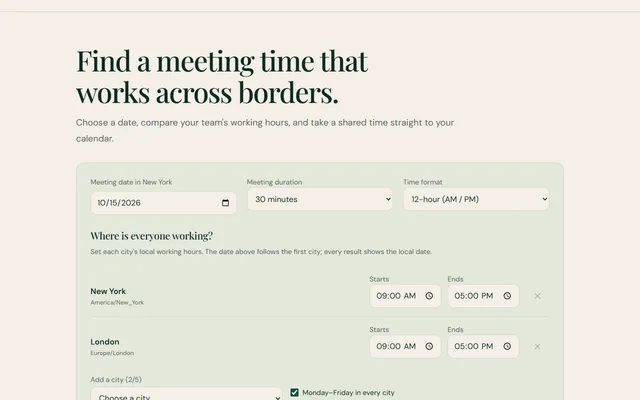
Task: Click the clock icon in New York Ends field
Action: 507,296
